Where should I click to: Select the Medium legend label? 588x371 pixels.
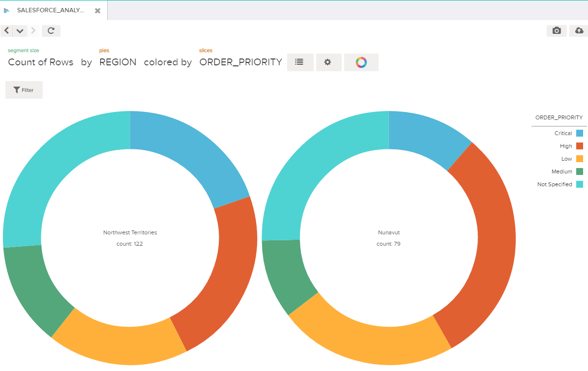click(x=562, y=171)
